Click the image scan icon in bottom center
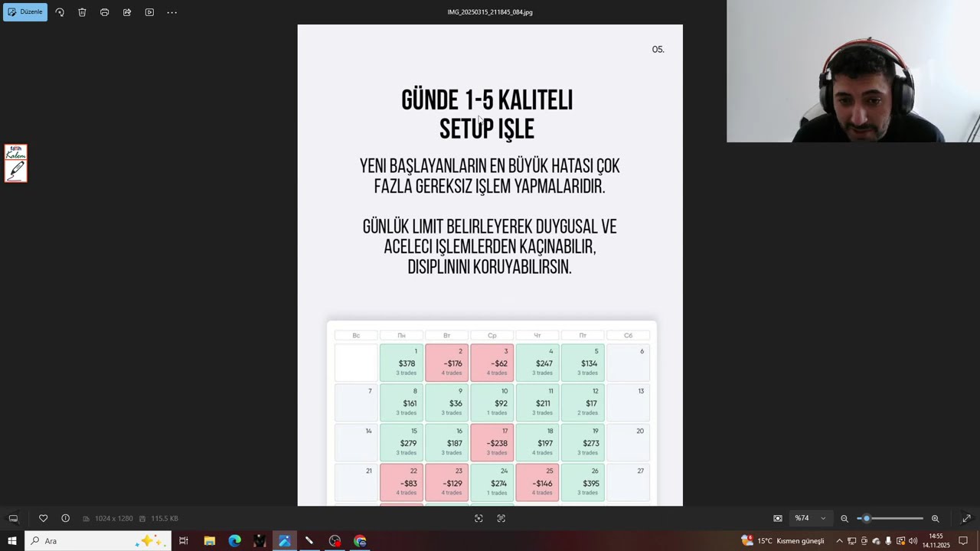Screen dimensions: 980x551 coord(479,518)
